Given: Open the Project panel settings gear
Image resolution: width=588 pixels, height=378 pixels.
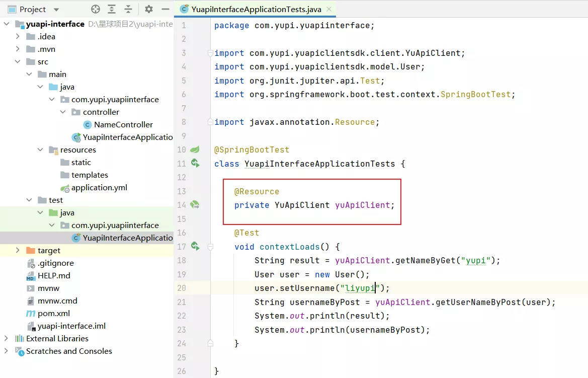Looking at the screenshot, I should (x=149, y=10).
